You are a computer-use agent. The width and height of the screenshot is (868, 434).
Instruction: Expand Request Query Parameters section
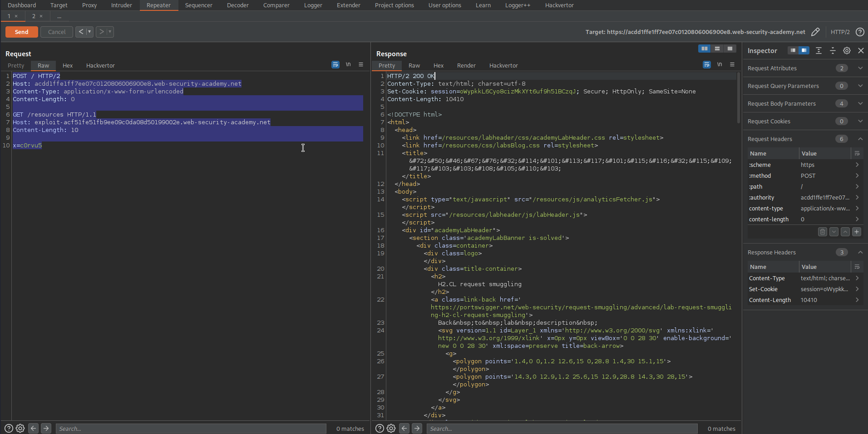pyautogui.click(x=860, y=86)
